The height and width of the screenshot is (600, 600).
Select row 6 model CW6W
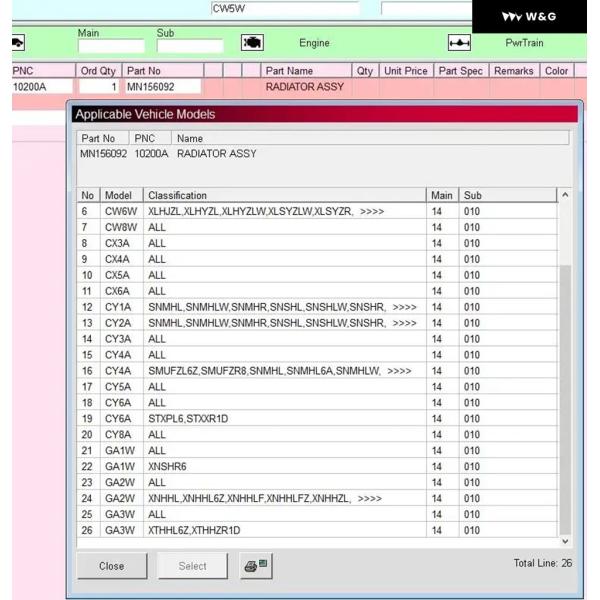click(317, 211)
